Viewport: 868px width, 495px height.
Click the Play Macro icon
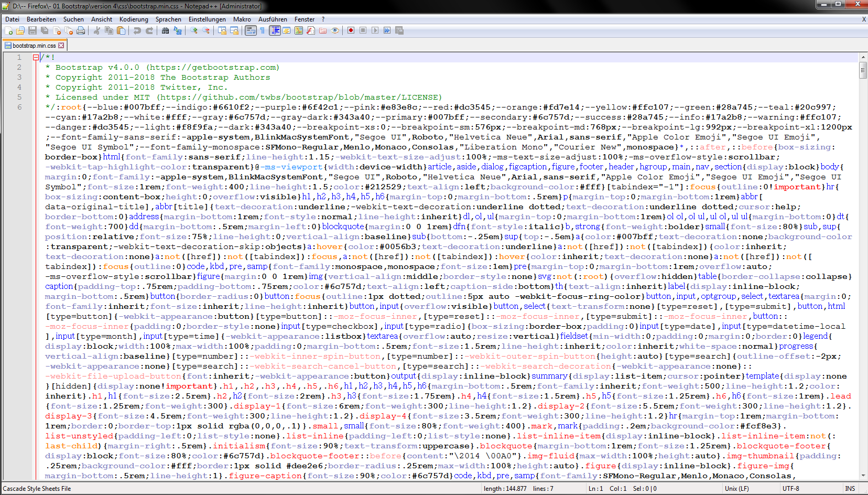click(375, 31)
